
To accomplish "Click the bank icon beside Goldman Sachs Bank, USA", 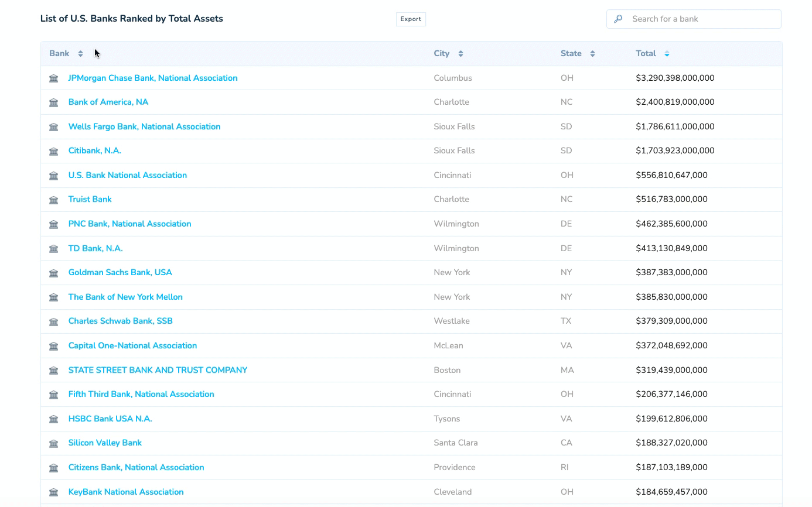I will click(54, 273).
